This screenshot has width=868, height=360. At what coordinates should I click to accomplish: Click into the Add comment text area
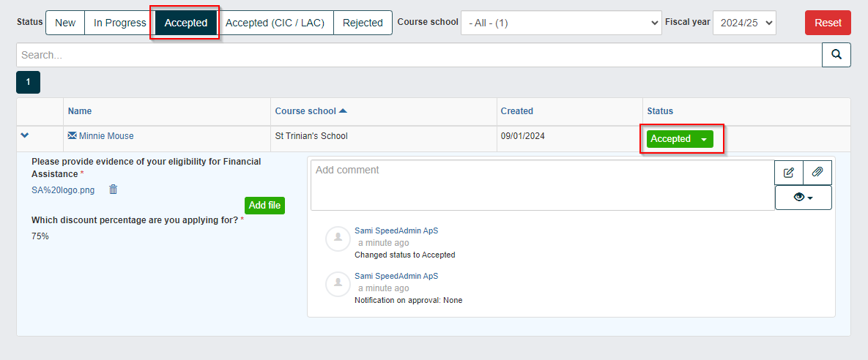pos(543,185)
